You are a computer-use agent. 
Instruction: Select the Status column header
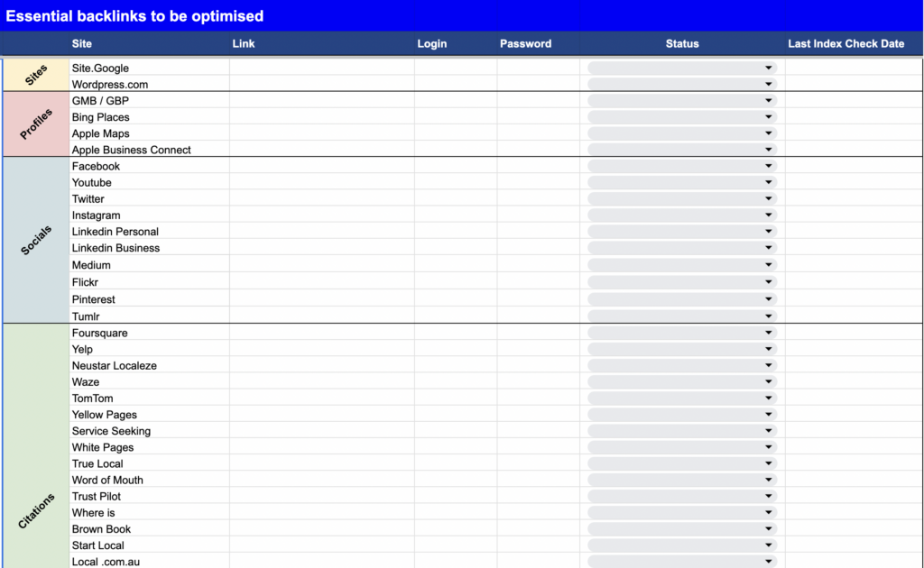[682, 43]
